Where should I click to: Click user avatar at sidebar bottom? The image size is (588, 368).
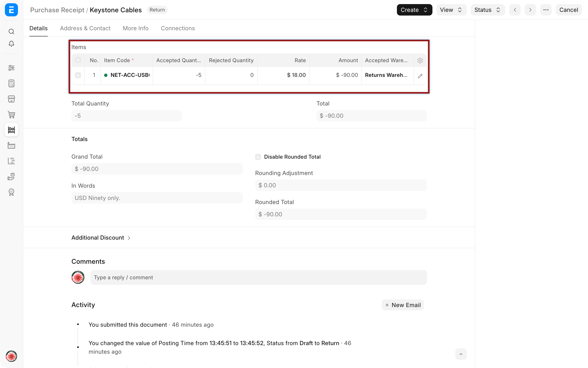(11, 356)
